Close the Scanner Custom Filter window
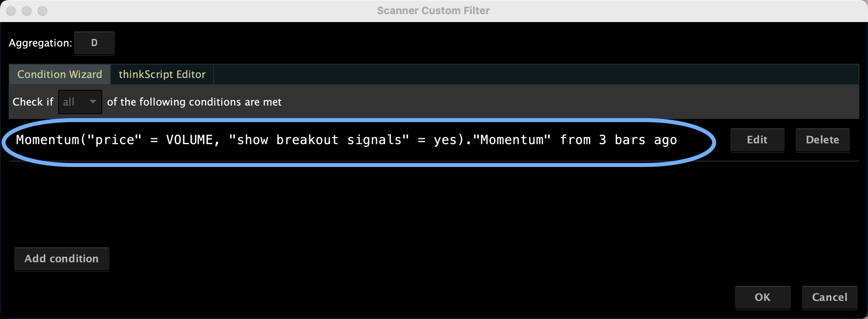868x319 pixels. point(11,11)
